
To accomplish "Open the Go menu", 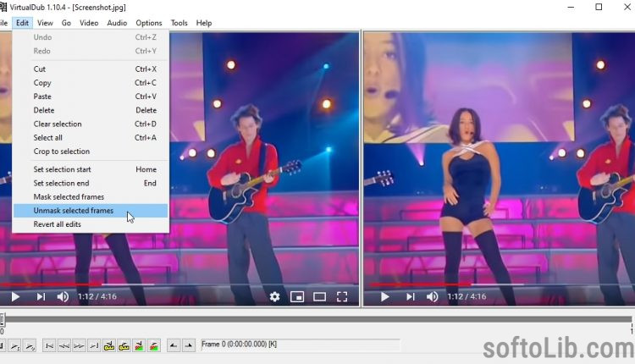I will click(66, 23).
